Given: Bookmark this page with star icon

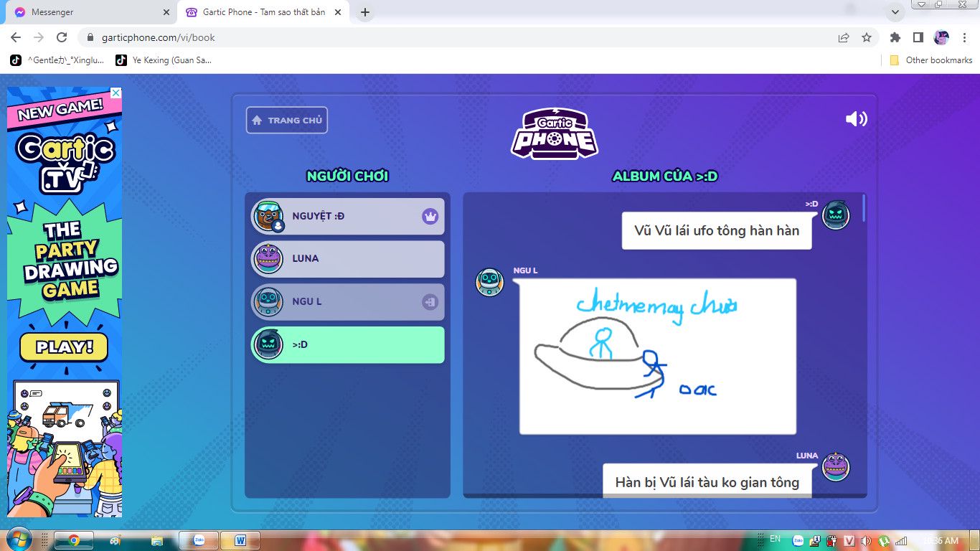Looking at the screenshot, I should [867, 37].
